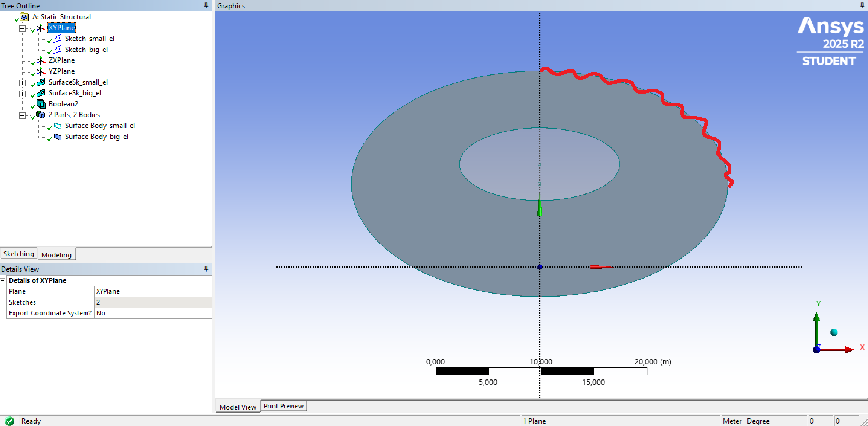Expand the SurfaceSk_big_el node

(22, 93)
